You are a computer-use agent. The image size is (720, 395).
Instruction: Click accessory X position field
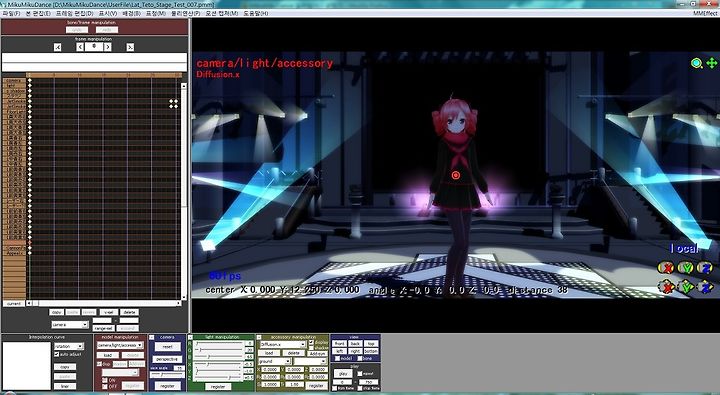270,369
